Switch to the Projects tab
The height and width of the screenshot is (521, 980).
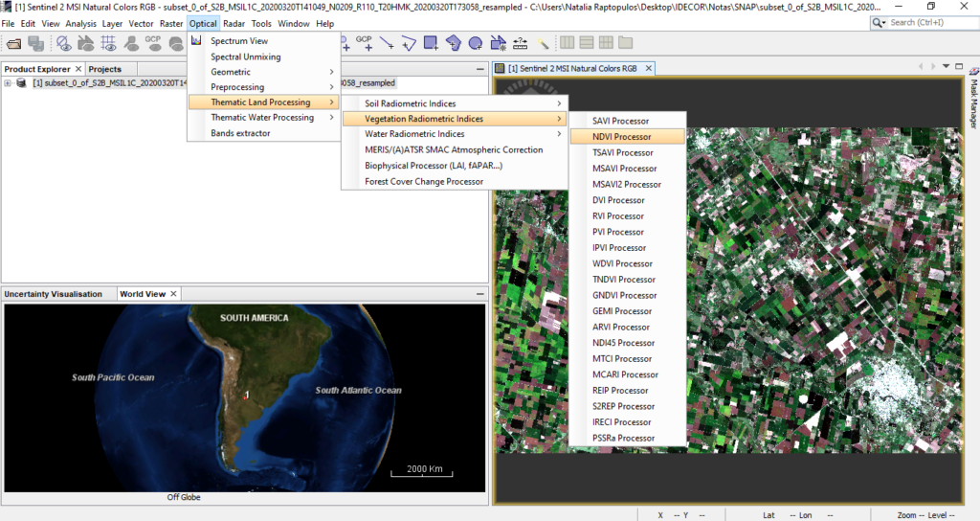click(105, 69)
